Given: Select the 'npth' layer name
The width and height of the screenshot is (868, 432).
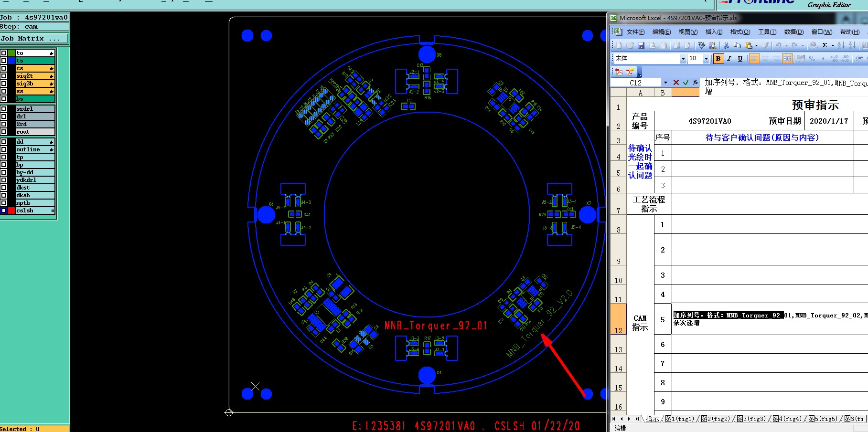Looking at the screenshot, I should (35, 203).
